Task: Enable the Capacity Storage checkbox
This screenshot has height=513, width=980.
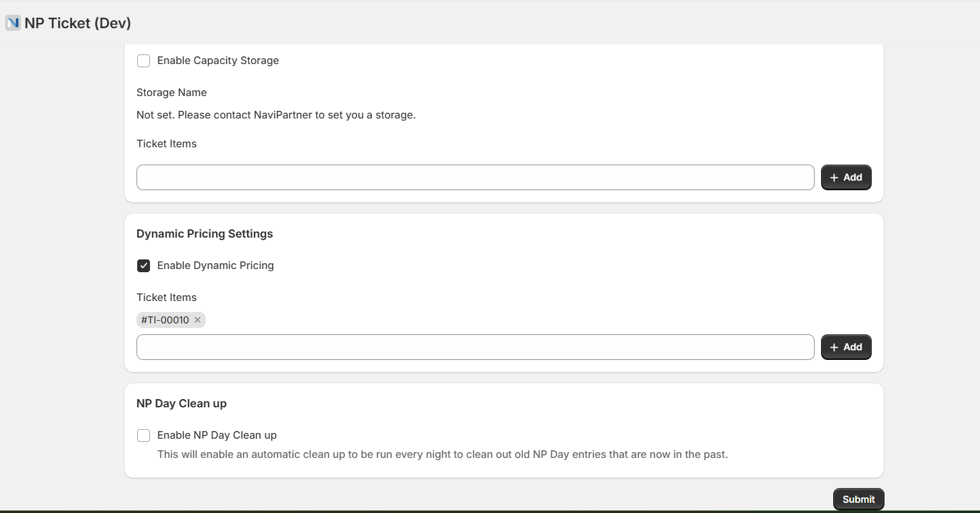Action: pos(144,61)
